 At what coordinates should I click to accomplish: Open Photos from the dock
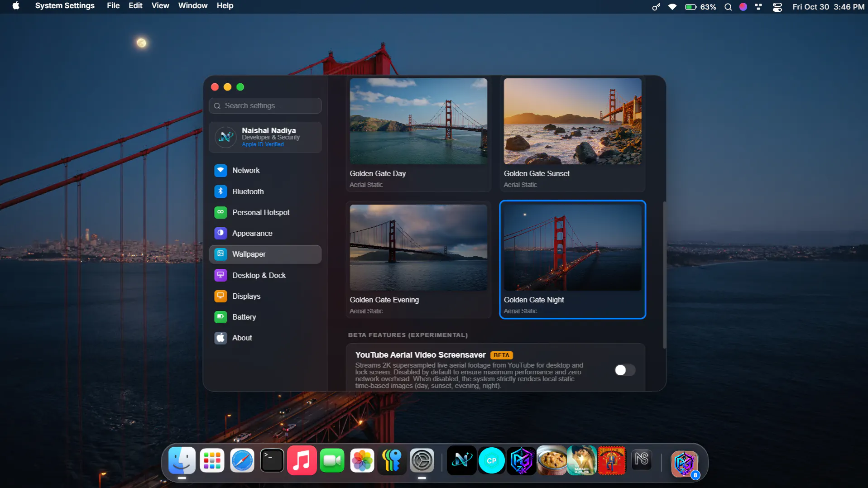(x=362, y=461)
